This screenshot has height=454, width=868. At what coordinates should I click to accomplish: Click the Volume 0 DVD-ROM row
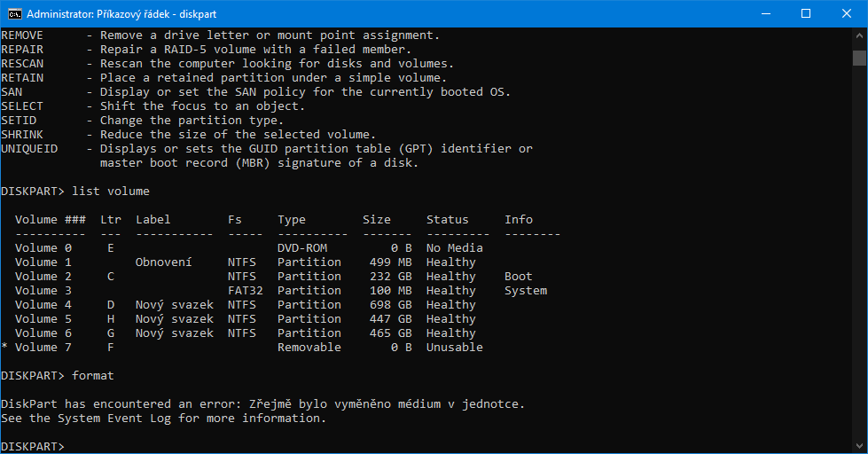pyautogui.click(x=248, y=248)
